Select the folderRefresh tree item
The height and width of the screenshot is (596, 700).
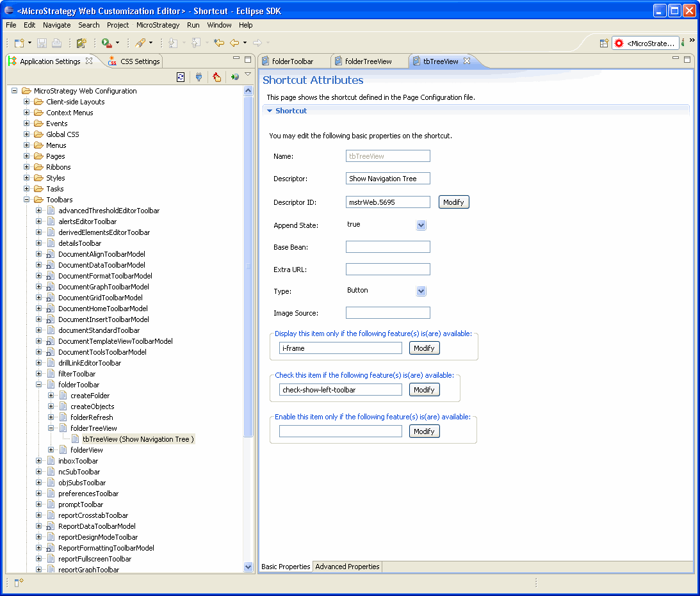coord(92,417)
